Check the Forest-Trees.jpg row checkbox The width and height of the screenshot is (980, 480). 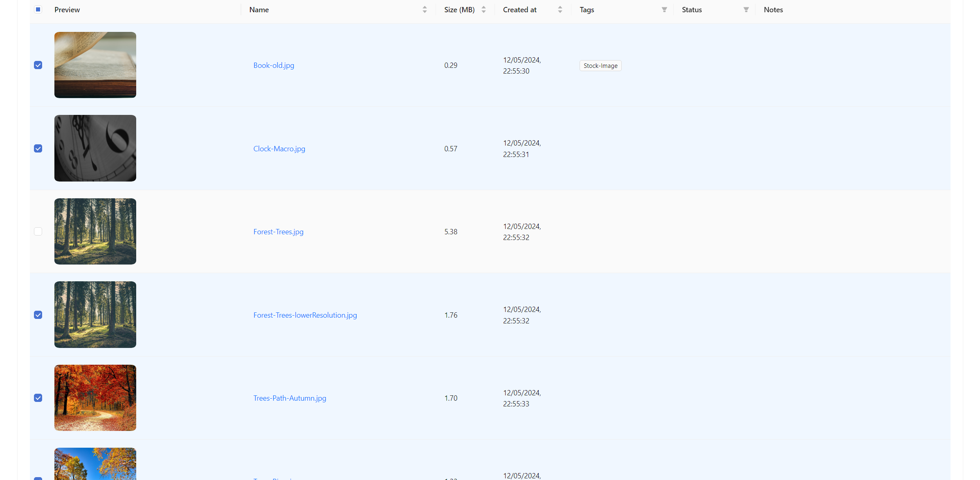point(38,231)
